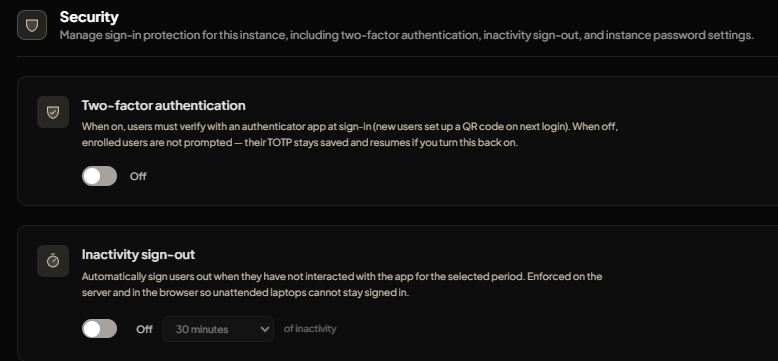Click the chevron arrow in the duration selector
778x361 pixels.
(x=264, y=329)
